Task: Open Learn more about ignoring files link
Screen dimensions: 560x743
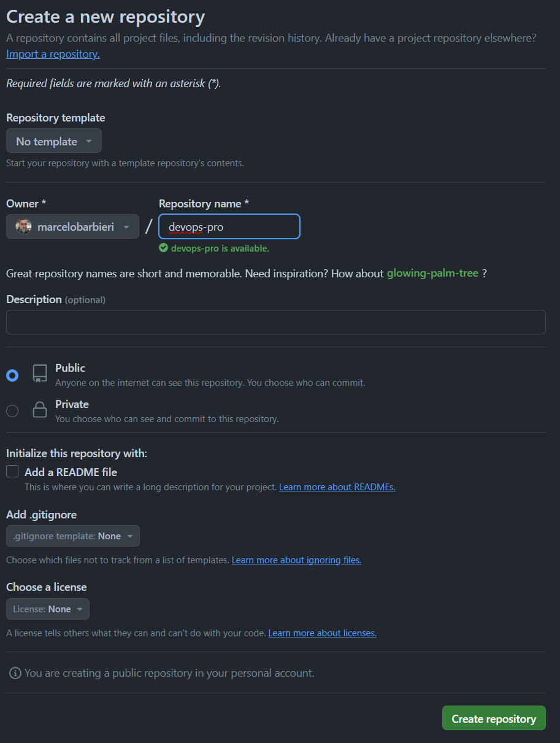Action: click(x=296, y=560)
